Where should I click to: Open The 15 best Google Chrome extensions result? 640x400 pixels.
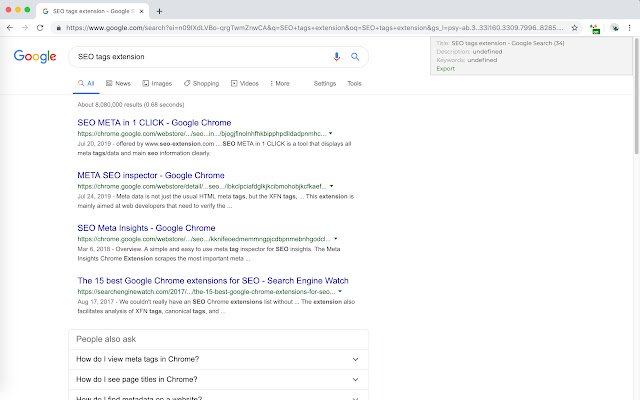(213, 280)
